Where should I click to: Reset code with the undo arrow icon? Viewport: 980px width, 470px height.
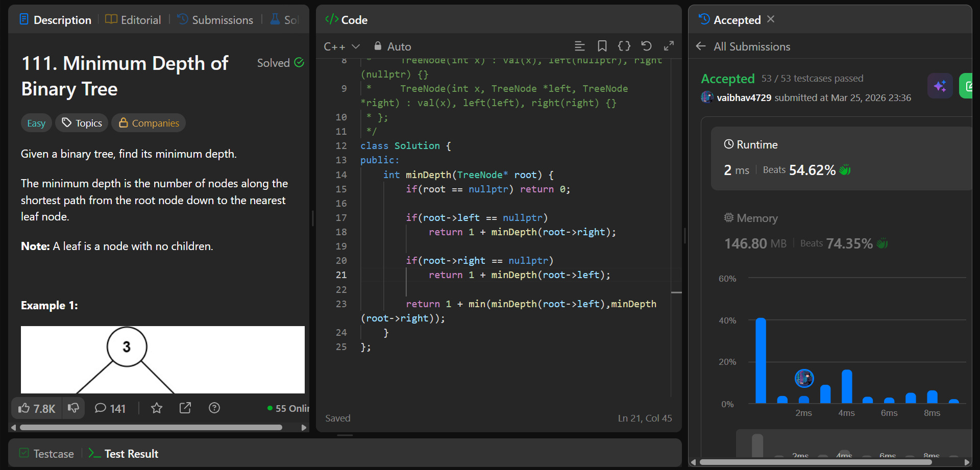pyautogui.click(x=646, y=46)
